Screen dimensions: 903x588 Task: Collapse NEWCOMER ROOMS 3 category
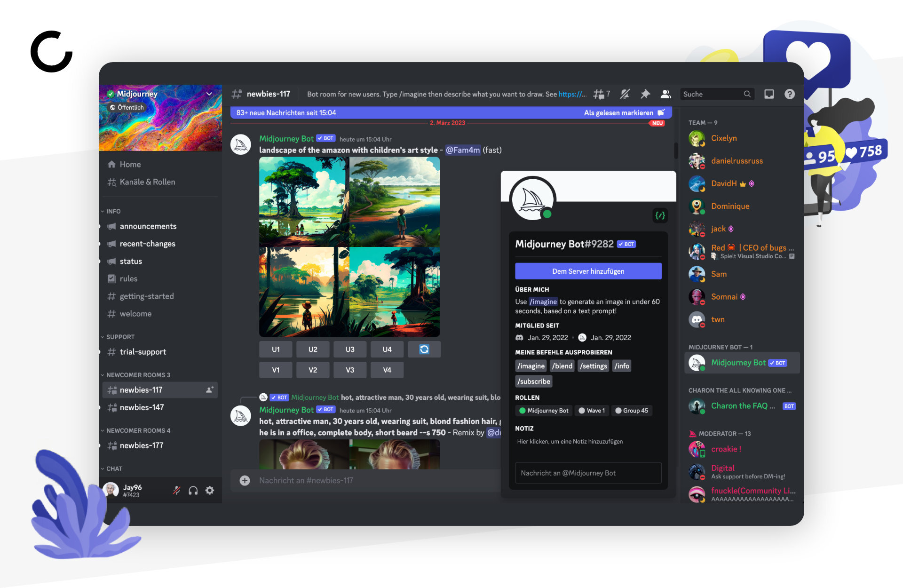[135, 375]
